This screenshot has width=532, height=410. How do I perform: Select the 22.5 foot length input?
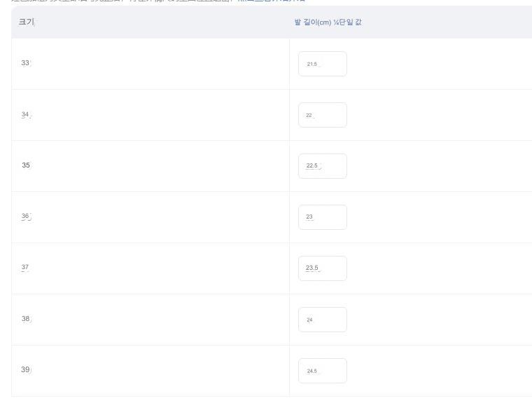pyautogui.click(x=323, y=166)
